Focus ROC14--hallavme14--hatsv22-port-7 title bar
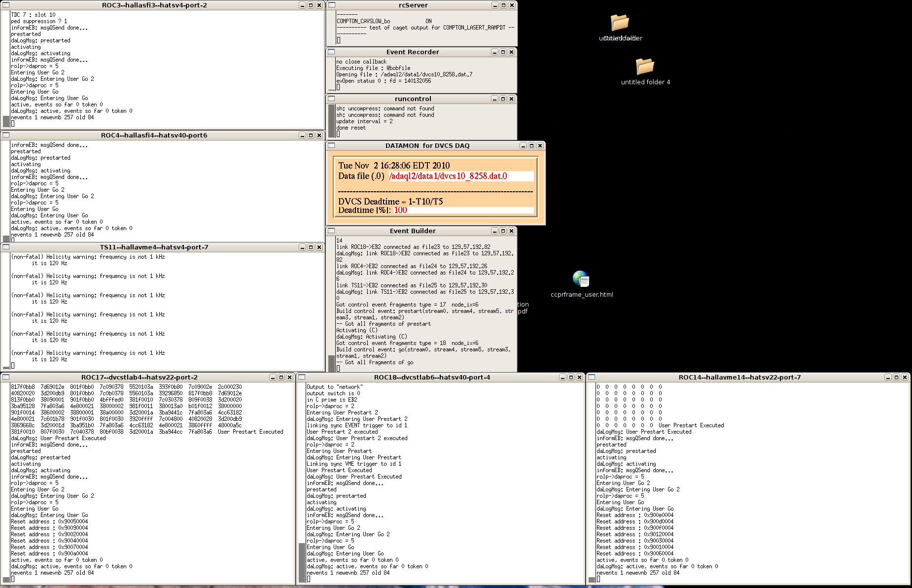 (x=739, y=377)
